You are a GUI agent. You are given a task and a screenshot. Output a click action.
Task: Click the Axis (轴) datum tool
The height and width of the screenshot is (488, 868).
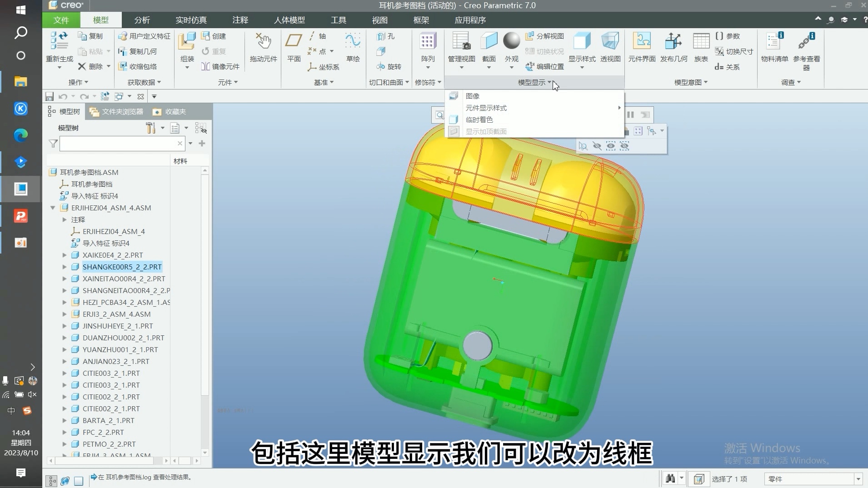click(317, 36)
